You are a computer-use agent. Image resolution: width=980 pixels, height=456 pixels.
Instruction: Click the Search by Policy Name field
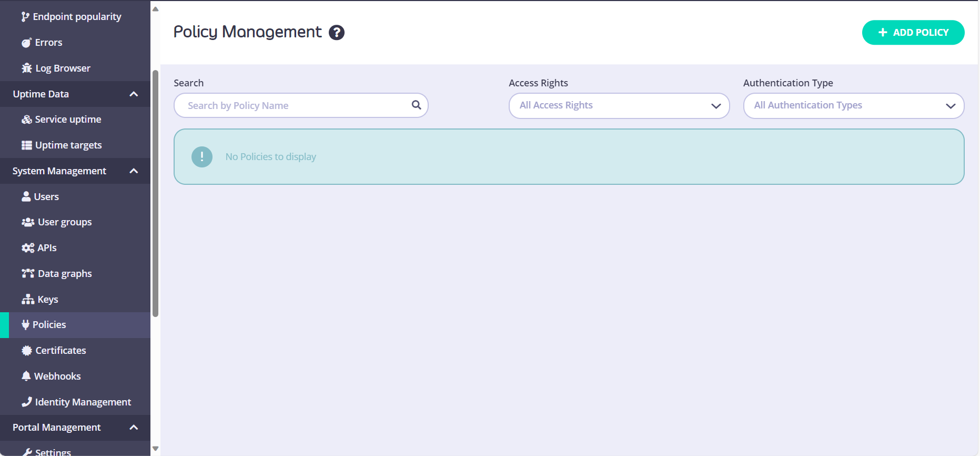point(295,106)
